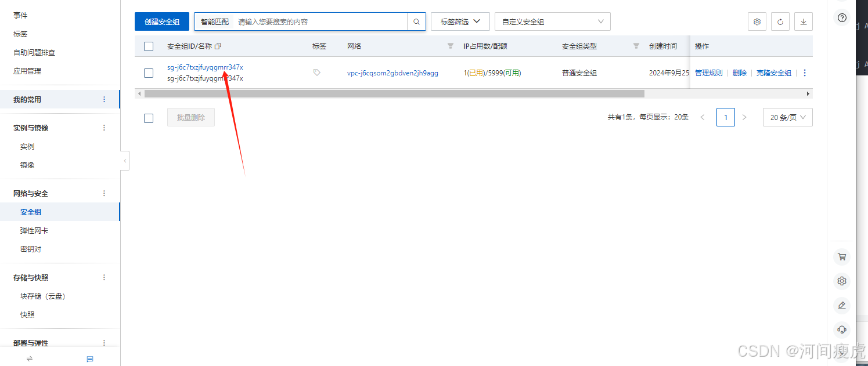Open the 标签筛选 dropdown
Screen dimensions: 868x366
[460, 22]
